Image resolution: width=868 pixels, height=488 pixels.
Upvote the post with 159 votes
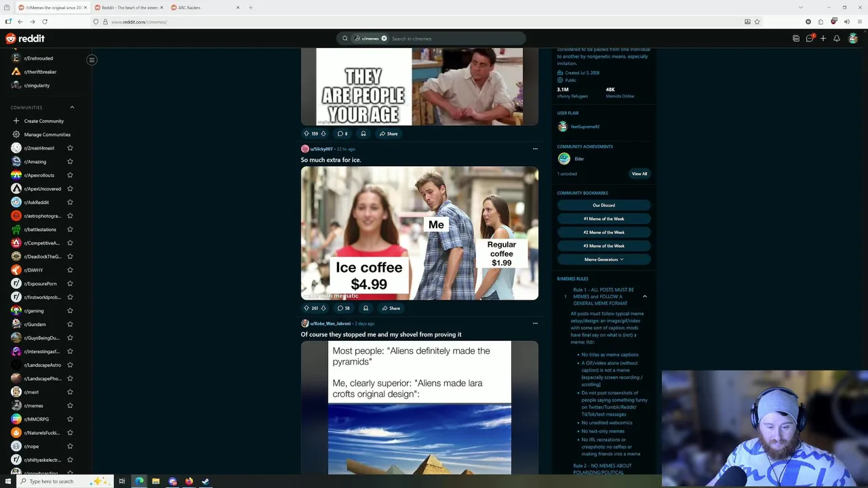[307, 134]
